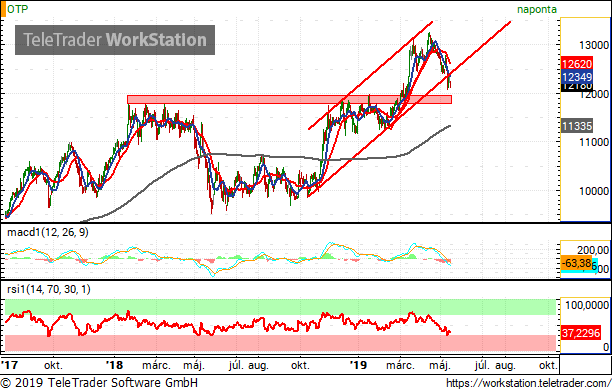Screen dimensions: 612x392
Task: Click the green RSI overbought band
Action: pyautogui.click(x=280, y=307)
